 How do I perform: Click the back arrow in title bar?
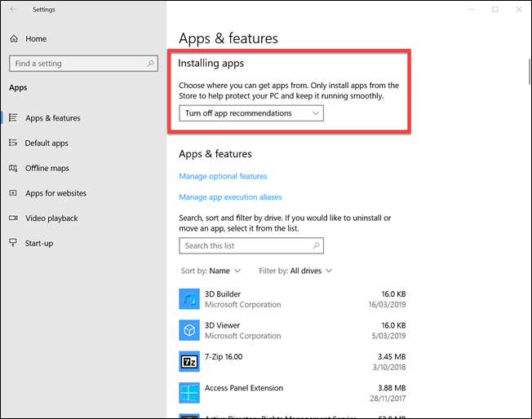[13, 10]
